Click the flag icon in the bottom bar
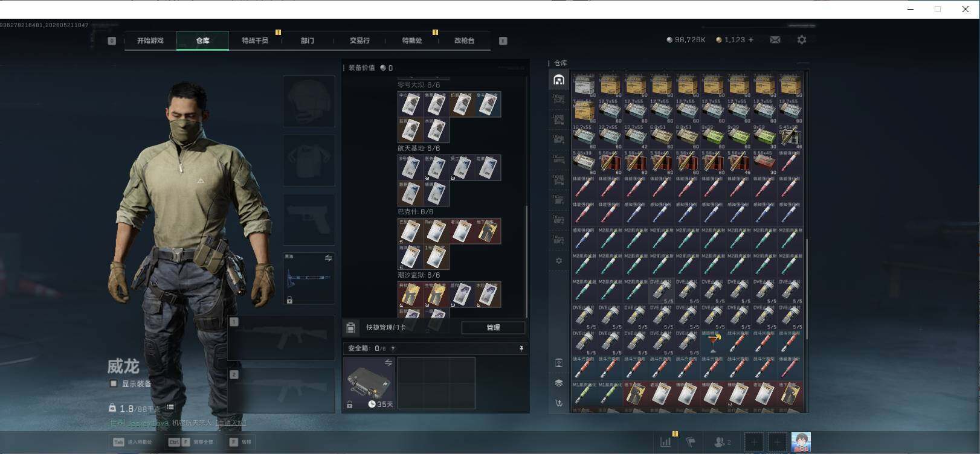Image resolution: width=980 pixels, height=454 pixels. pos(691,442)
